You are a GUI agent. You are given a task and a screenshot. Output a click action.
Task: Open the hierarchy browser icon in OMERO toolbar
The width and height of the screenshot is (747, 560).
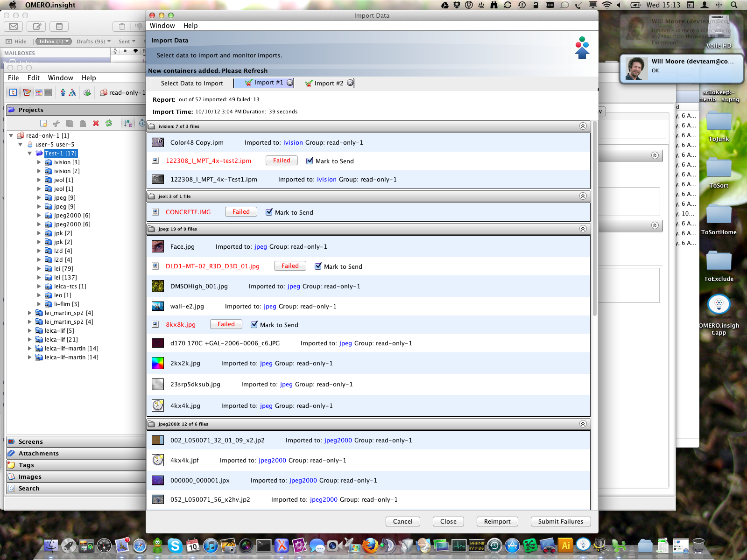(13, 92)
